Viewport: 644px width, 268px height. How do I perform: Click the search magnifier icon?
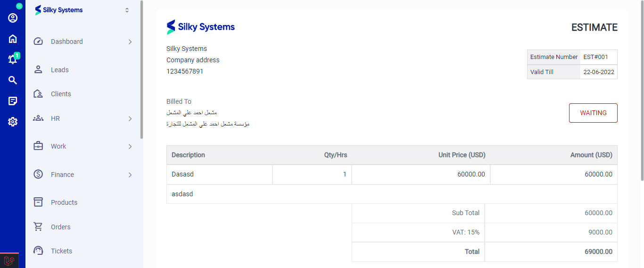tap(13, 80)
